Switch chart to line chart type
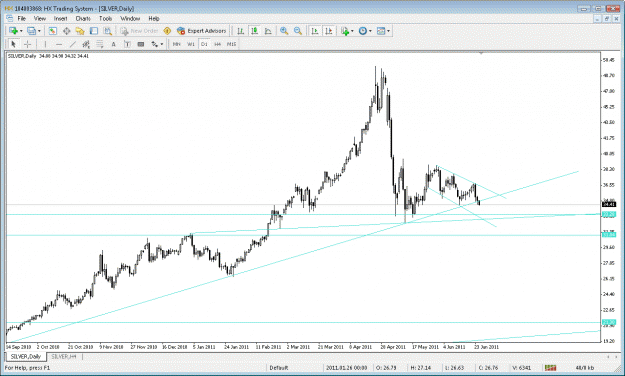The width and height of the screenshot is (625, 376). [x=268, y=31]
